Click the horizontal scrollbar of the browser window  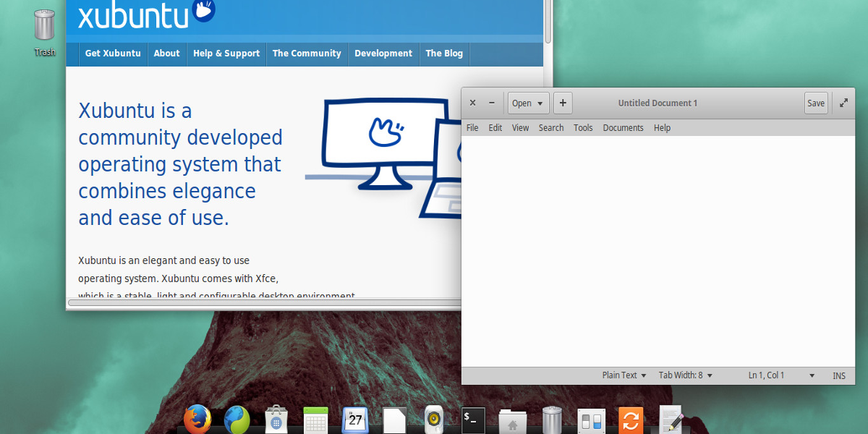click(264, 302)
